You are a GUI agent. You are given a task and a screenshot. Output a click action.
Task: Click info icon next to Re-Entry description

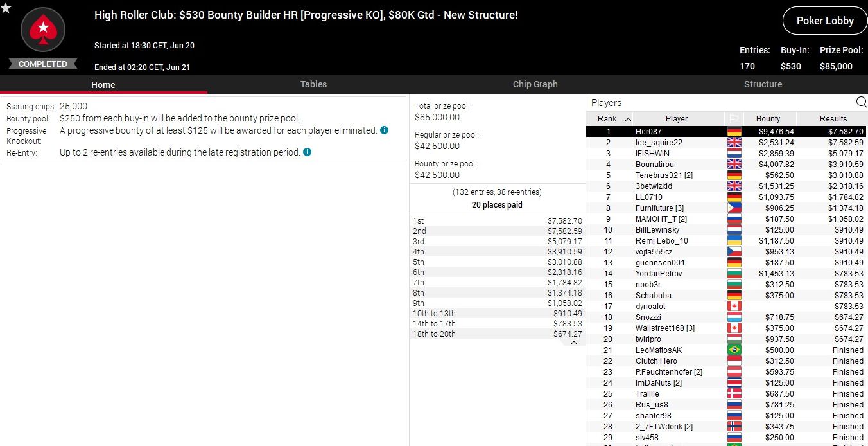pyautogui.click(x=307, y=152)
